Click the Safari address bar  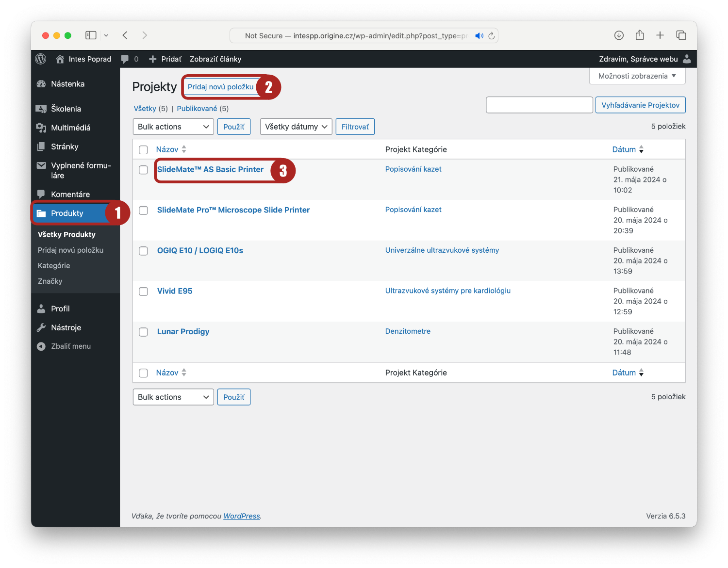tap(364, 36)
